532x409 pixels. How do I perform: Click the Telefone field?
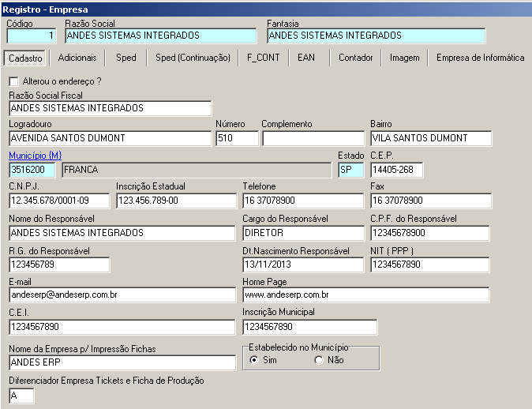coord(303,201)
